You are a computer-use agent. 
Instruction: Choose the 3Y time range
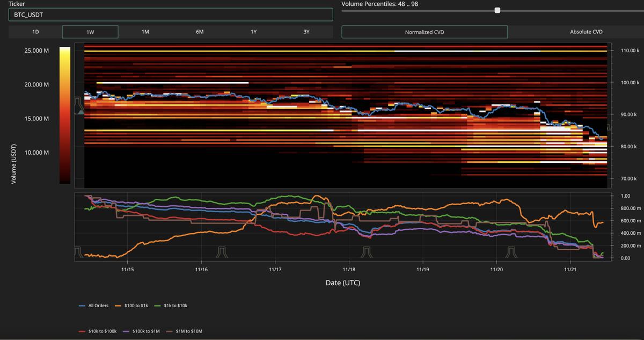[x=306, y=32]
